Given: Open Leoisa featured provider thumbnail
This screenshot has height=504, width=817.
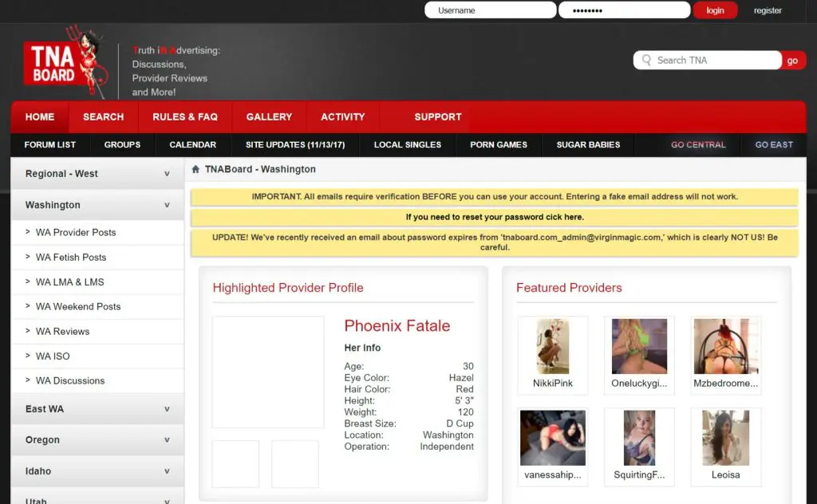Looking at the screenshot, I should tap(726, 438).
